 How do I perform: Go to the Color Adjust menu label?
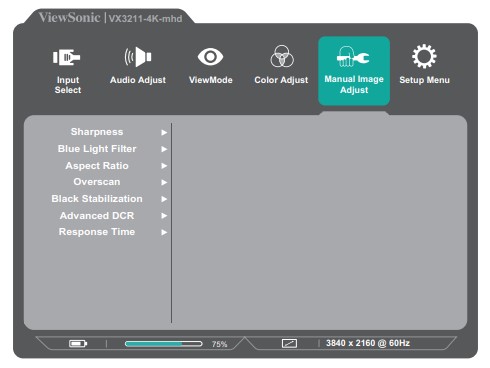pyautogui.click(x=281, y=80)
